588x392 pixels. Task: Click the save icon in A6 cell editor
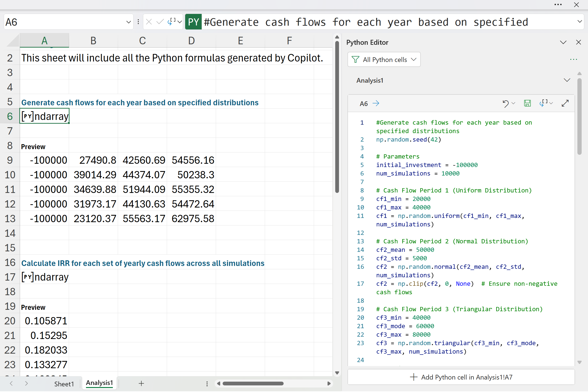tap(527, 103)
